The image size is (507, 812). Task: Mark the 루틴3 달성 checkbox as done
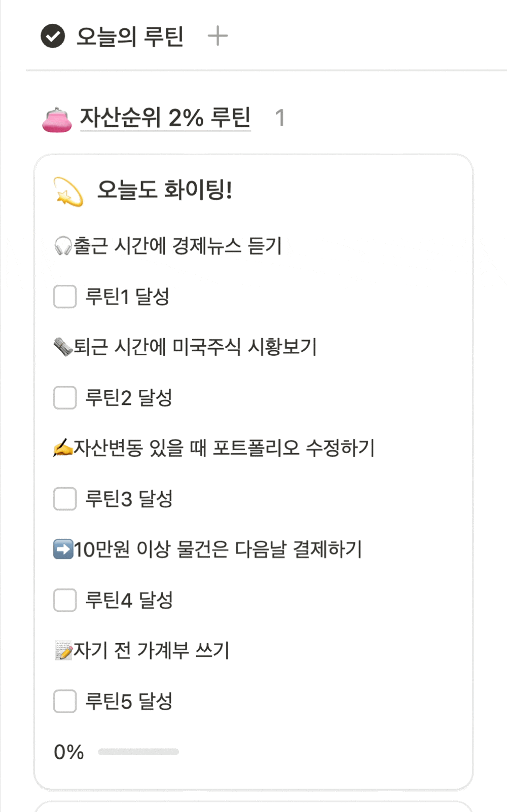(65, 499)
